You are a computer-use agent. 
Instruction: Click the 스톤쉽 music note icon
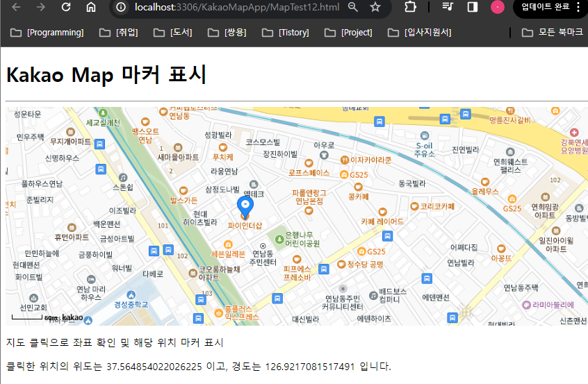click(123, 177)
